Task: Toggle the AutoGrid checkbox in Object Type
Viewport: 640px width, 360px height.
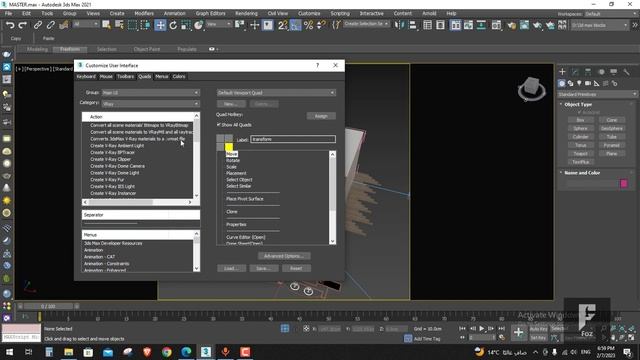Action: 580,112
